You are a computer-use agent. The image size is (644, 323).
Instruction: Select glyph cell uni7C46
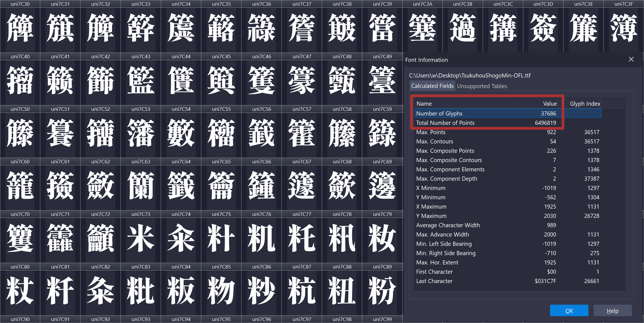tap(261, 79)
